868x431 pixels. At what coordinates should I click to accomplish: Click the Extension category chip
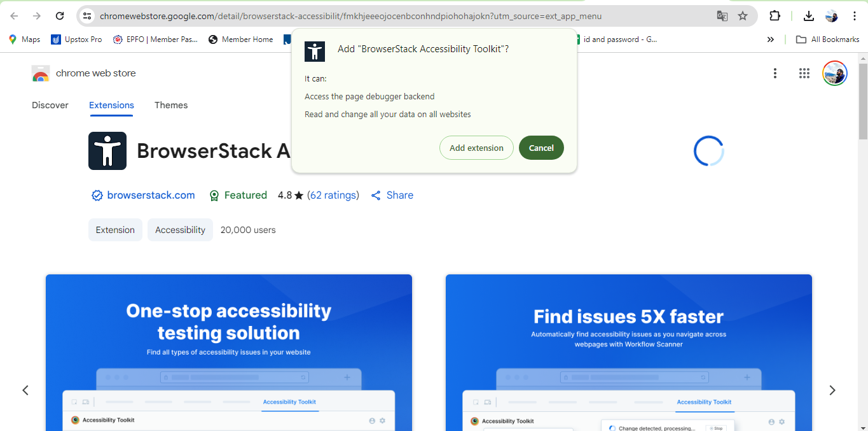pos(115,230)
